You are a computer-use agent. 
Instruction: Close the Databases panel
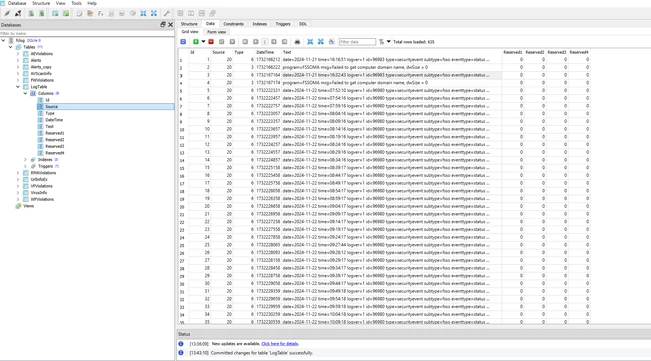pos(170,24)
